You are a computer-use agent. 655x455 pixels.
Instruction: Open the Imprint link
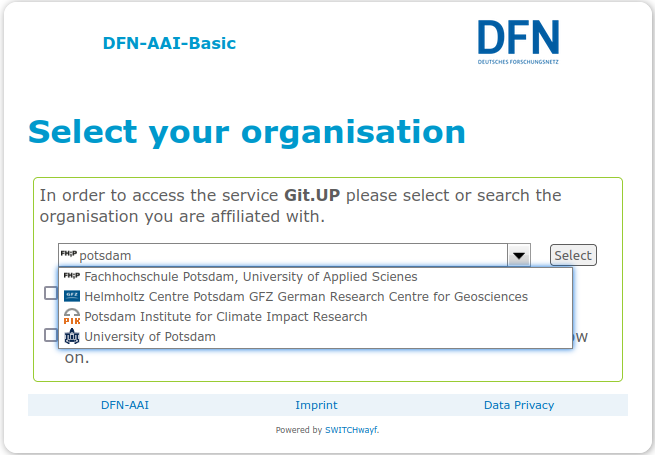[x=316, y=405]
